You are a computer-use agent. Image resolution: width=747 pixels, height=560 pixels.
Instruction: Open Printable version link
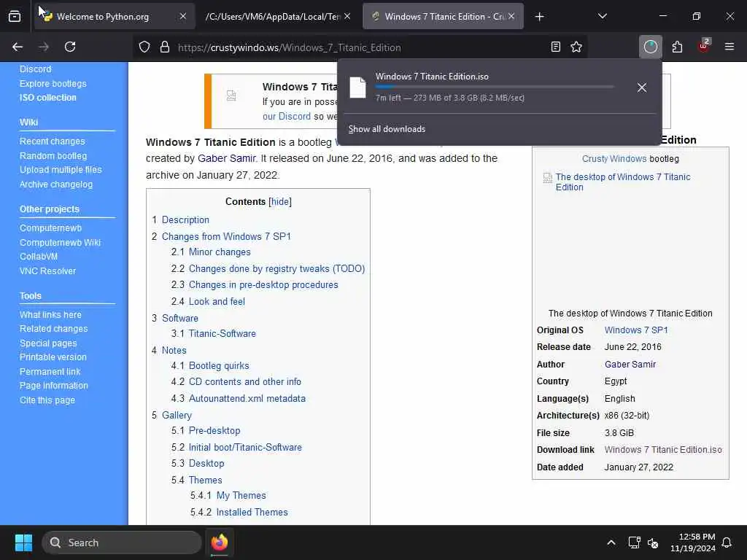tap(53, 357)
